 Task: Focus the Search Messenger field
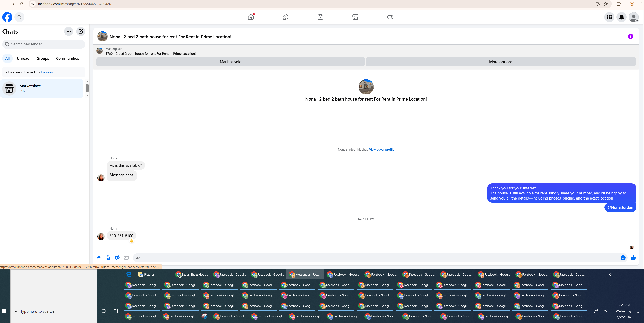pos(45,44)
